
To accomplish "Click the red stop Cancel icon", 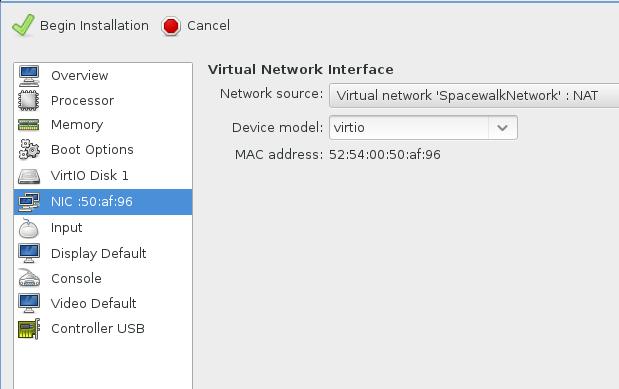I will (x=171, y=26).
